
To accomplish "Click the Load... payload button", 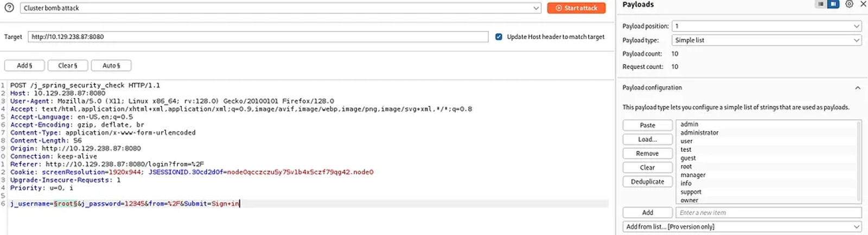I will (648, 139).
